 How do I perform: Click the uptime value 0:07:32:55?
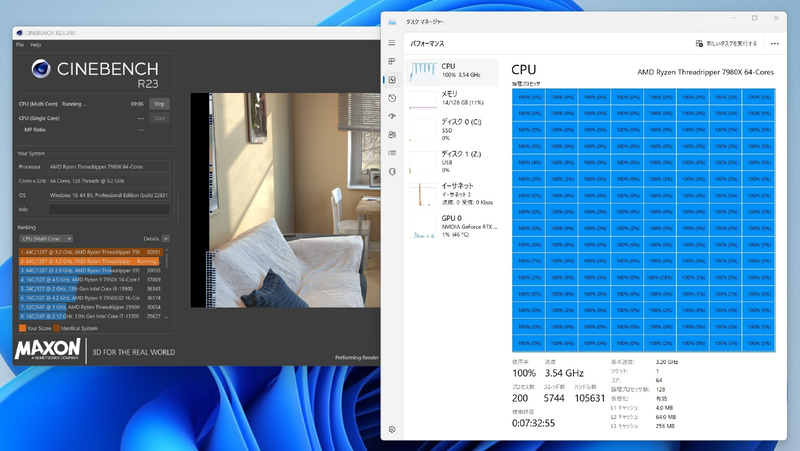coord(533,423)
